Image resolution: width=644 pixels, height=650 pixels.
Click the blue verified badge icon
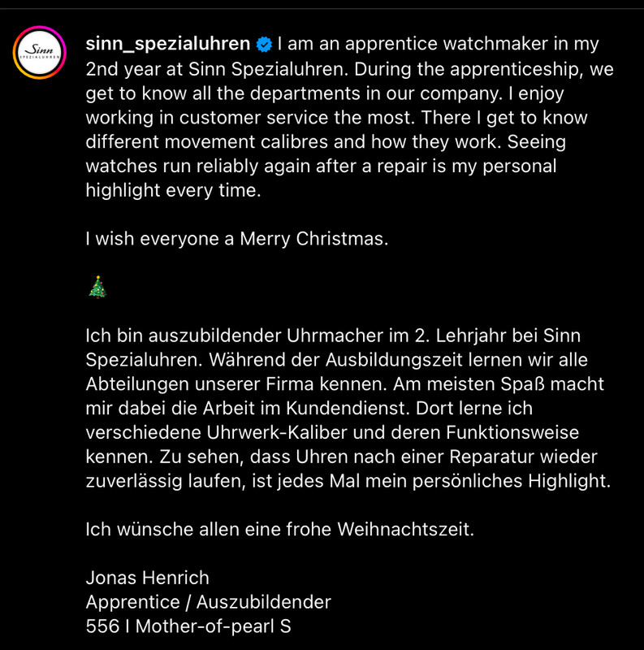coord(264,45)
